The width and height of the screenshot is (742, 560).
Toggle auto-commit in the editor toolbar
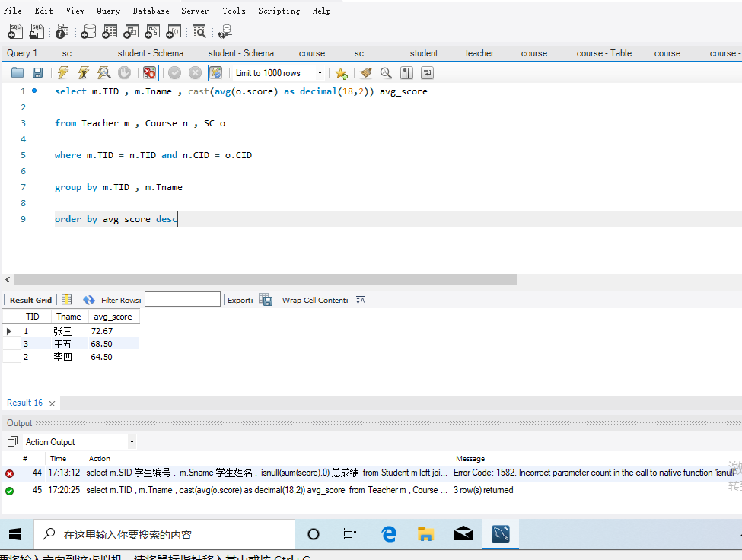pyautogui.click(x=215, y=72)
